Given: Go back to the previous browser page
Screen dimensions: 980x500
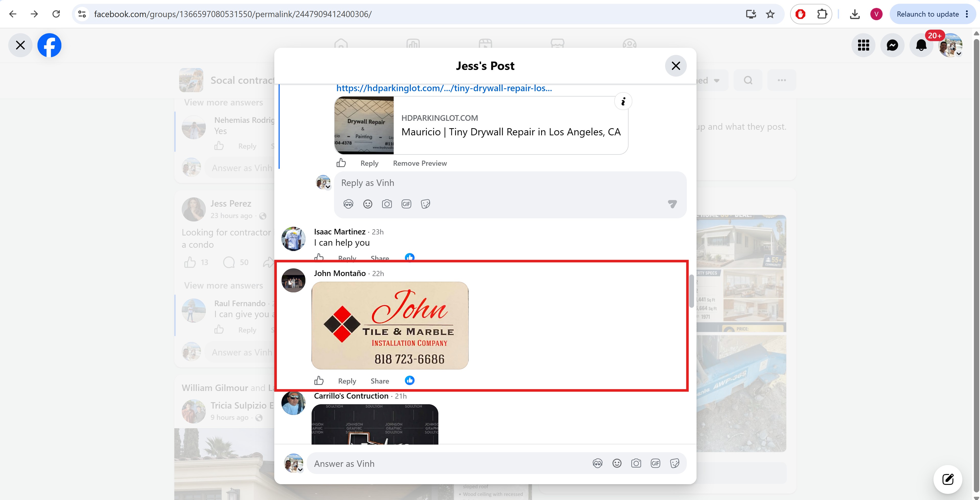Looking at the screenshot, I should click(13, 14).
